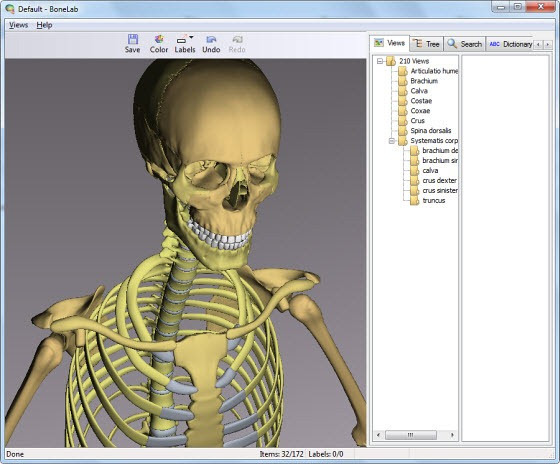Switch to the Search tab

465,44
